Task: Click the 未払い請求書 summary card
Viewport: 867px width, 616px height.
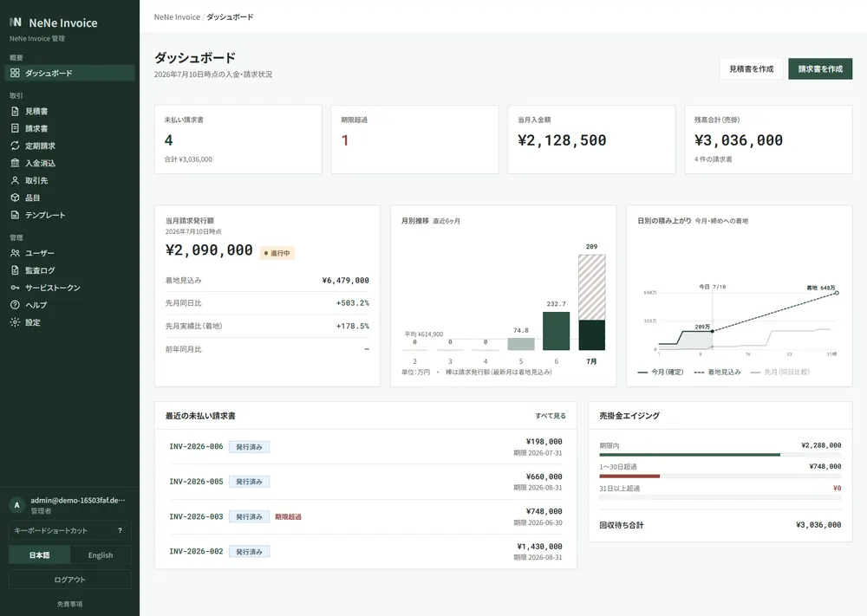Action: coord(238,139)
